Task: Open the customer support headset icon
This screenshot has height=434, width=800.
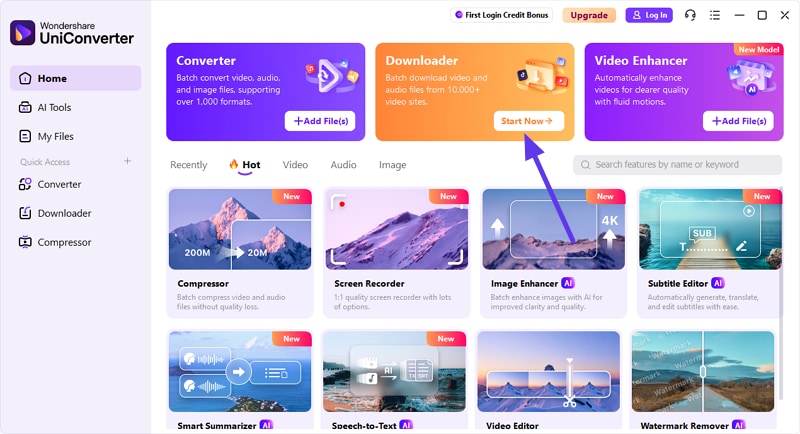Action: [690, 15]
